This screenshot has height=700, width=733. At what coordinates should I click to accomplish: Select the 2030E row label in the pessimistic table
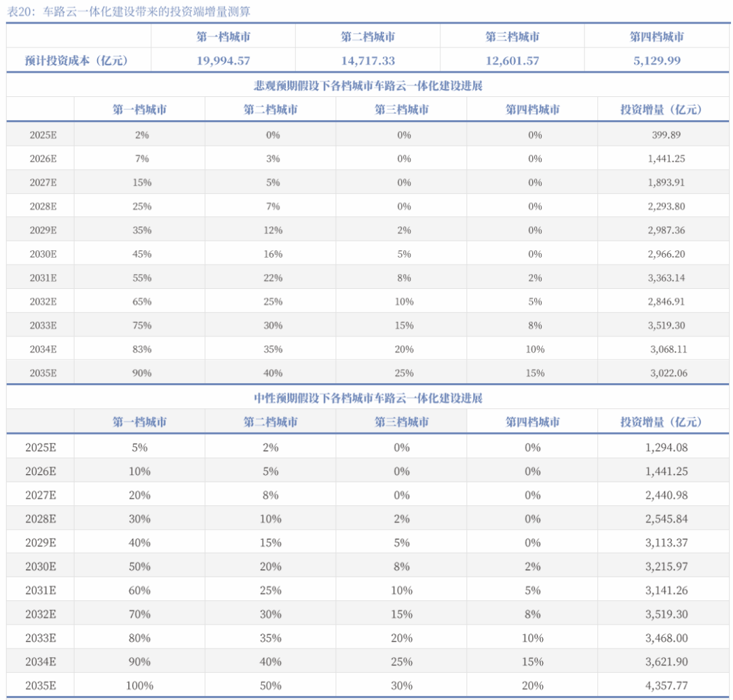click(x=43, y=254)
